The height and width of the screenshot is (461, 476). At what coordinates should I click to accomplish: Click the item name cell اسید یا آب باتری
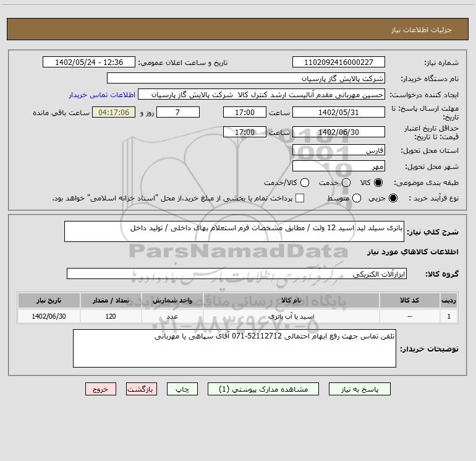(x=291, y=317)
